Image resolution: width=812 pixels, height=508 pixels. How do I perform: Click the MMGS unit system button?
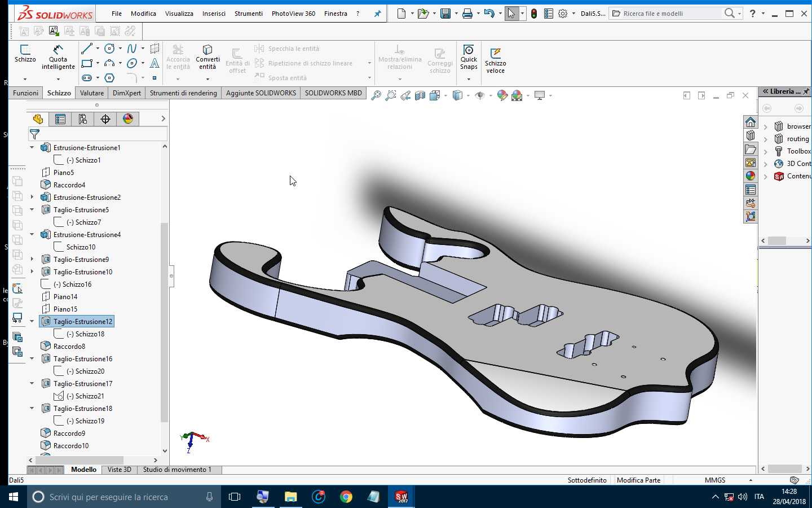pos(715,480)
